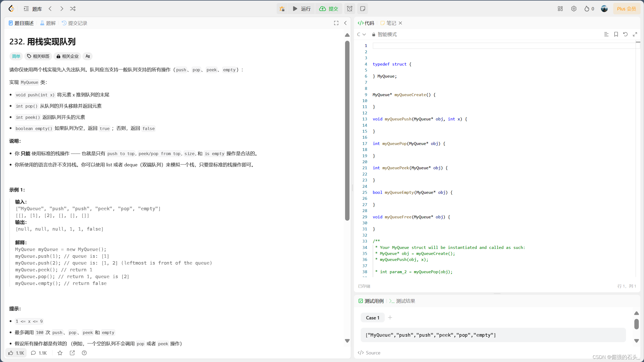Toggle fullscreen of description panel

[336, 23]
